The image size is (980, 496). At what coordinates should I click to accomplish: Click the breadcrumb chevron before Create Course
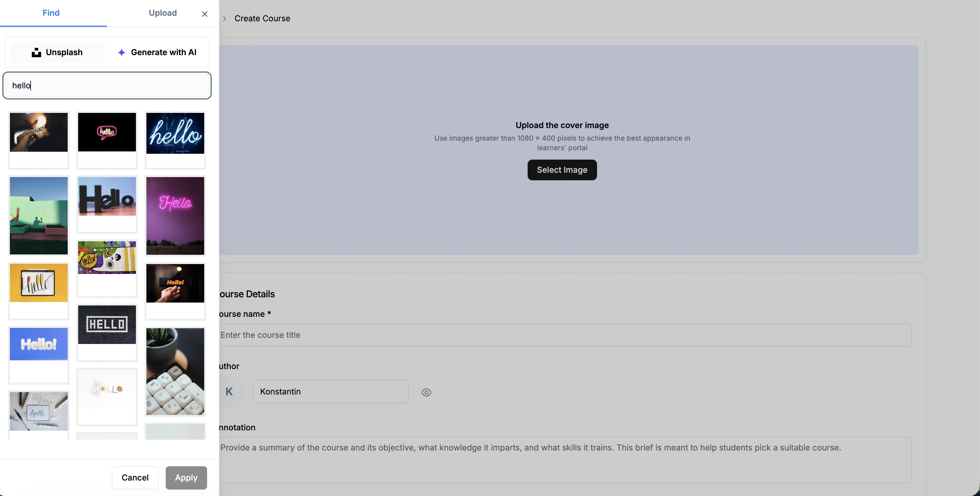click(x=225, y=19)
